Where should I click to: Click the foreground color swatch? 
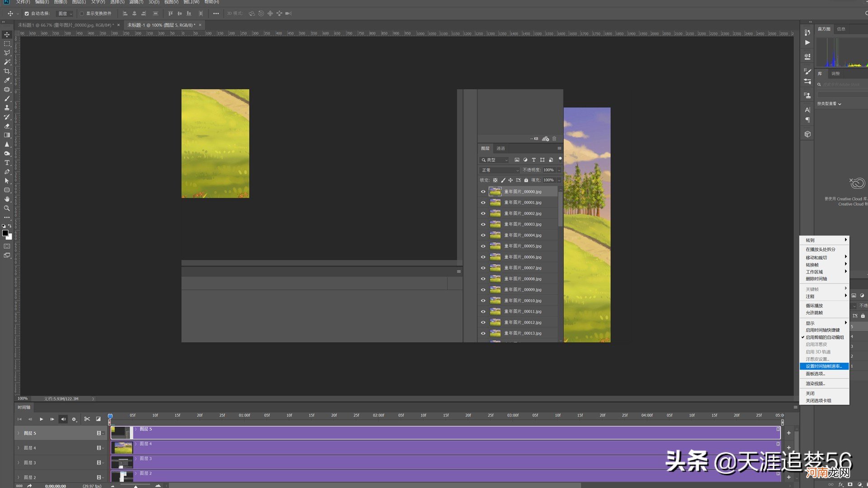[x=5, y=233]
